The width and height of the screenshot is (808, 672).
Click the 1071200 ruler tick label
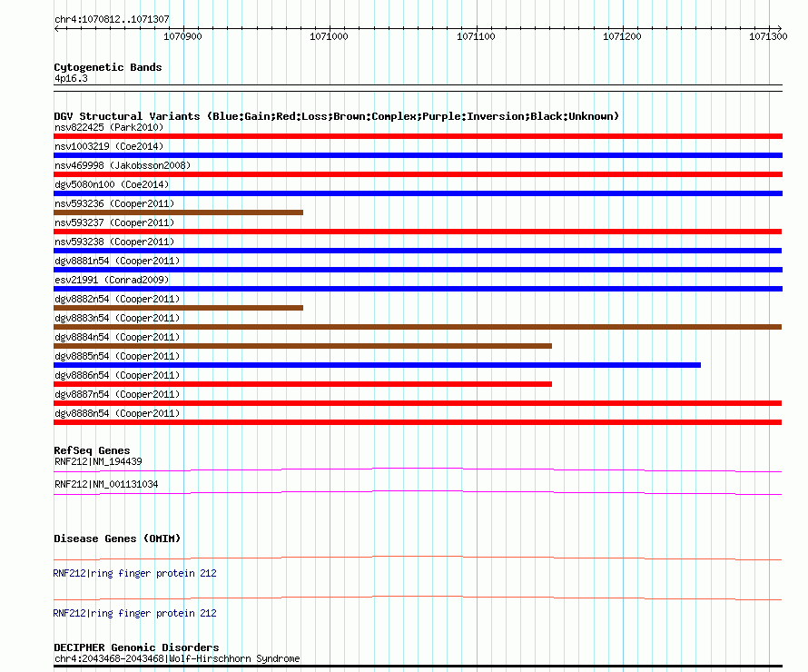pos(622,36)
